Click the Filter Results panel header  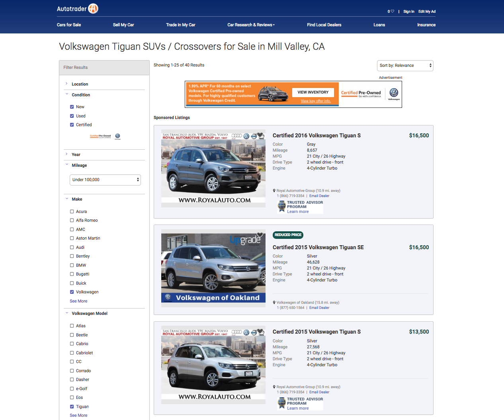[x=104, y=68]
